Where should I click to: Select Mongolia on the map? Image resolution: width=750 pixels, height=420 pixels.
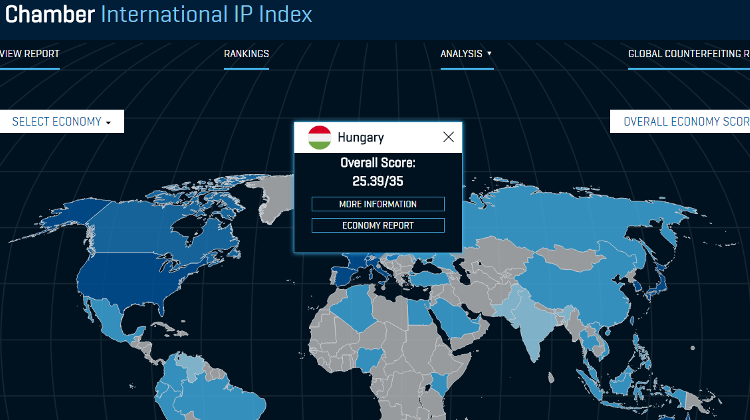572,258
